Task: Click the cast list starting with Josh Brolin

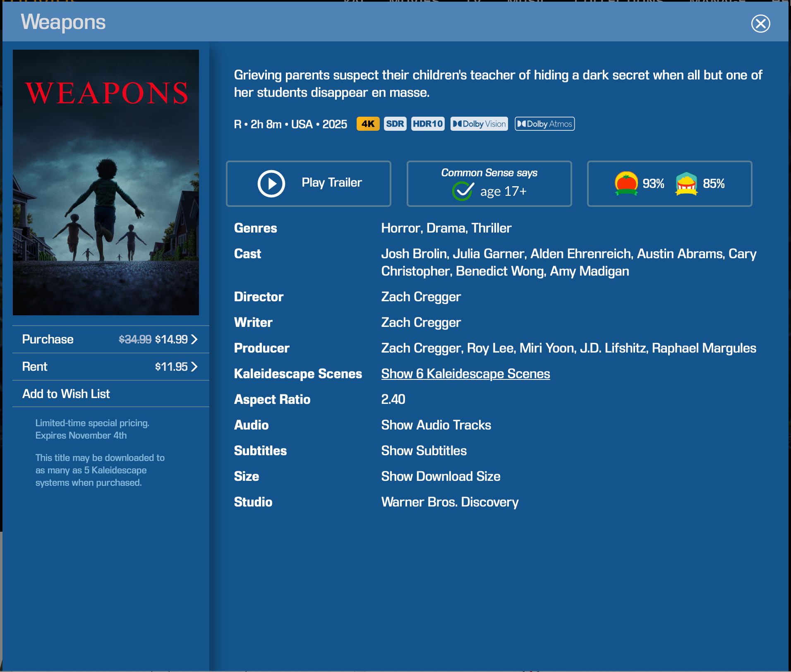Action: (569, 262)
